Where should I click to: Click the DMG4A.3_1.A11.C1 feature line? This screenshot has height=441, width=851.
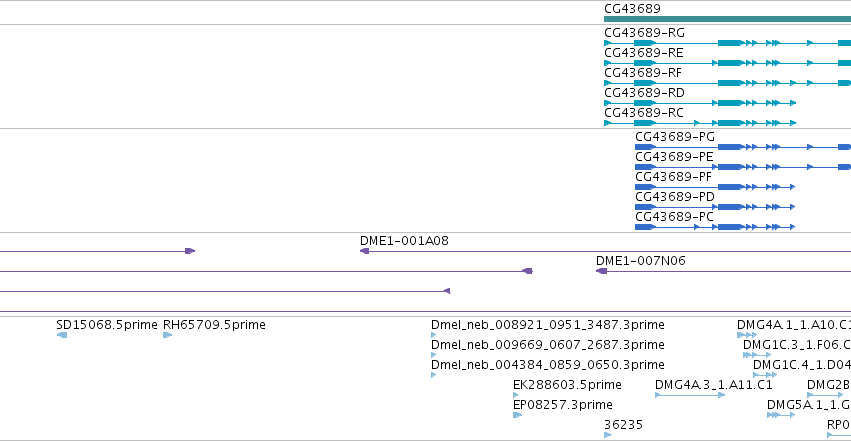690,395
